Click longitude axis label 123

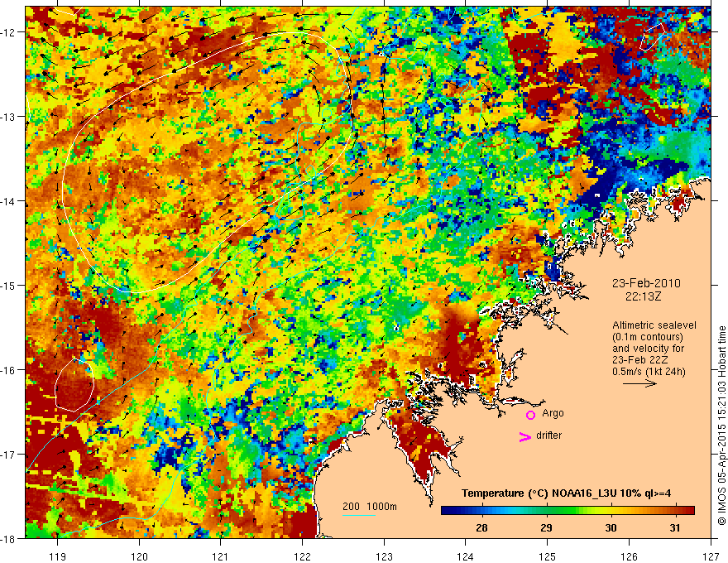tap(384, 556)
